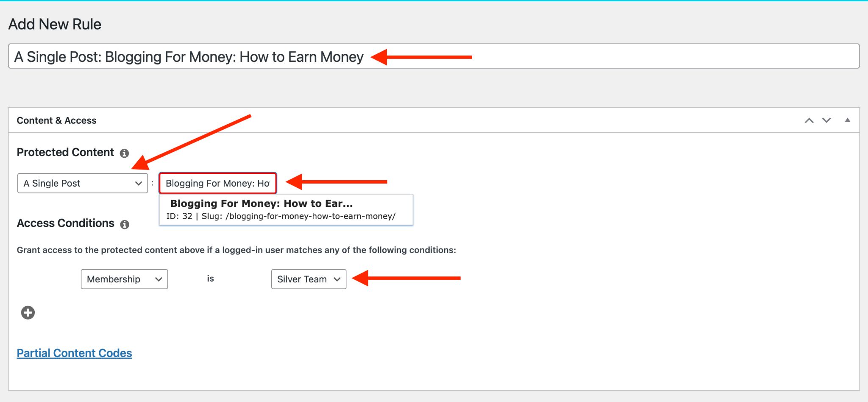Move Content & Access panel up

click(x=809, y=120)
